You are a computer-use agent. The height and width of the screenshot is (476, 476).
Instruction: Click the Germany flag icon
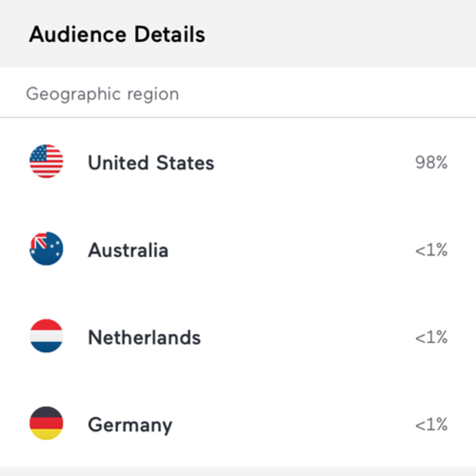pos(46,423)
